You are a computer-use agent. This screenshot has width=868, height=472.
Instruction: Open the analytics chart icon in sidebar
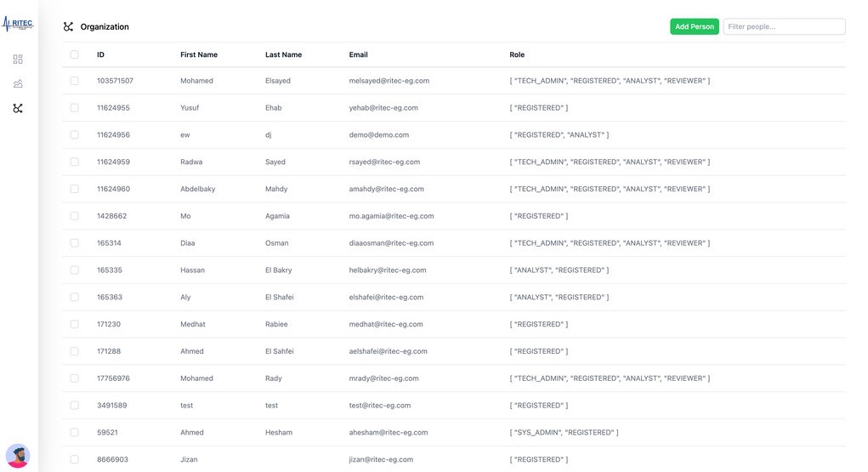[18, 84]
